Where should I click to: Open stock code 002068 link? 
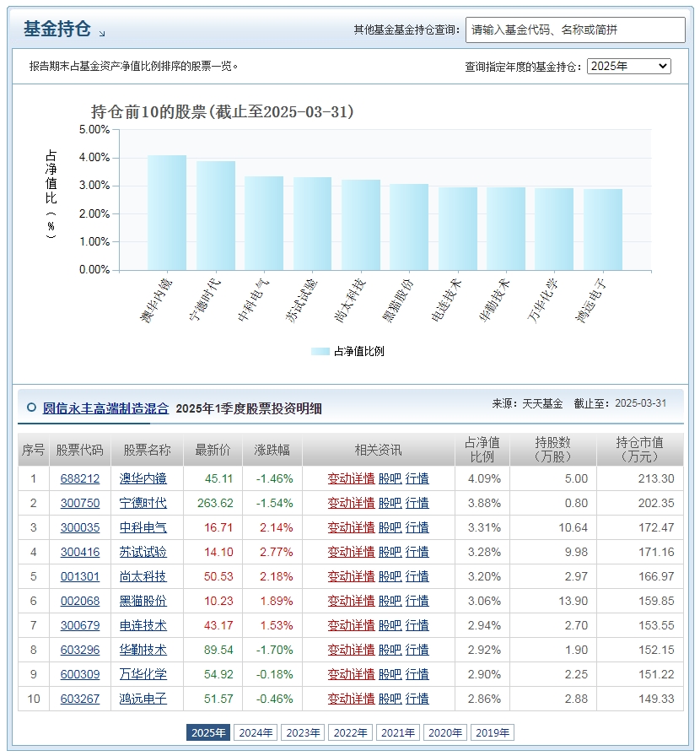(x=80, y=602)
